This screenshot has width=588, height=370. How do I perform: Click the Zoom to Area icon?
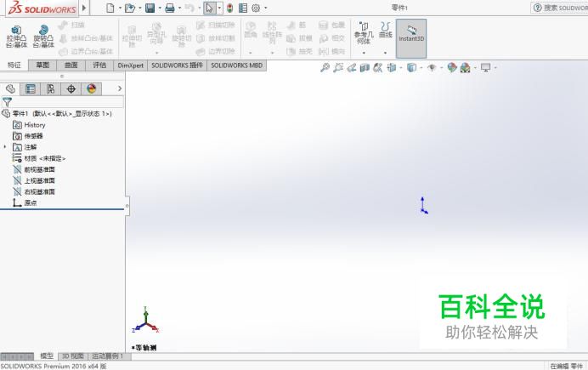point(338,67)
